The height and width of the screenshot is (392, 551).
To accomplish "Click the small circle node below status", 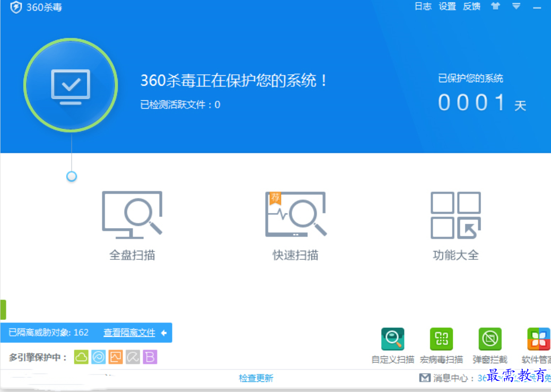I will tap(72, 176).
